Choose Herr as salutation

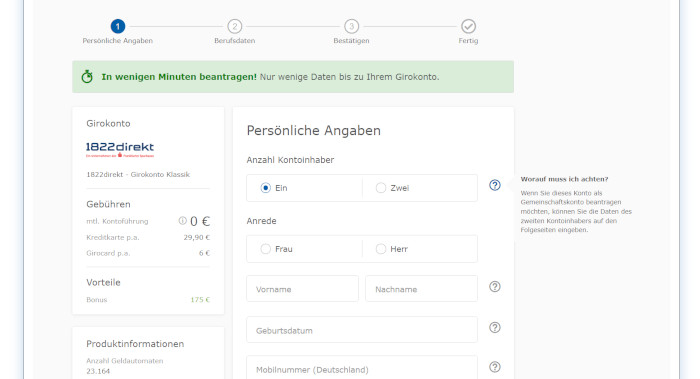(381, 249)
